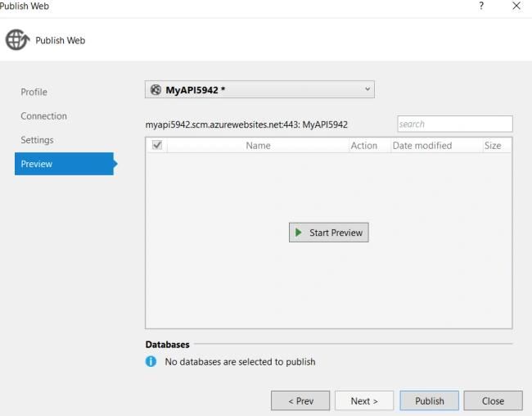Open the MyAPI5942 profile dropdown
Screen dimensions: 532x416
259,89
